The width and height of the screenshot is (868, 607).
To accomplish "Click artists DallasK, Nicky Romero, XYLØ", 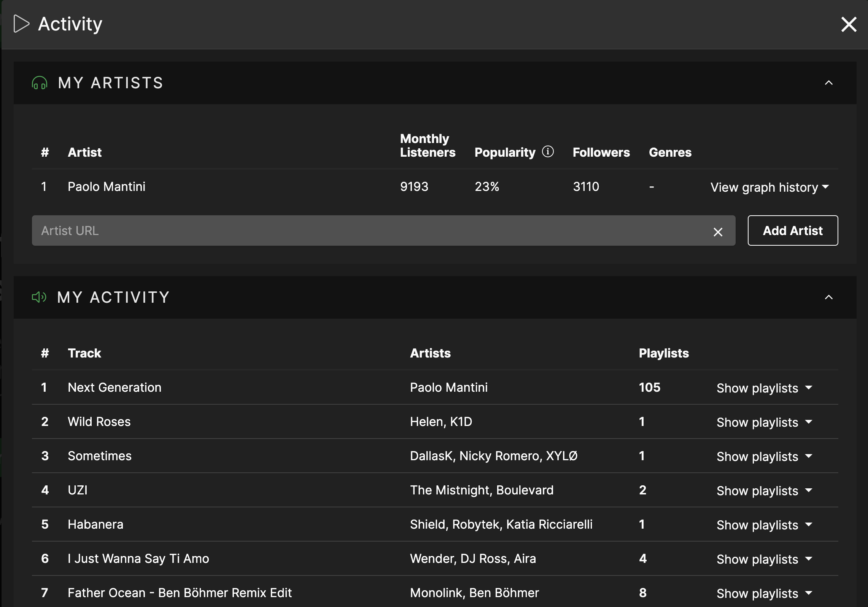I will [494, 456].
